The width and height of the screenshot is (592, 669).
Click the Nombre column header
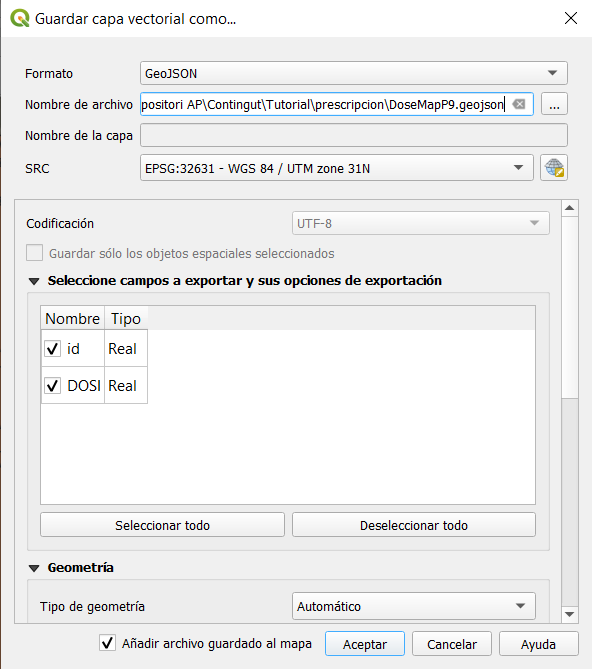coord(73,318)
